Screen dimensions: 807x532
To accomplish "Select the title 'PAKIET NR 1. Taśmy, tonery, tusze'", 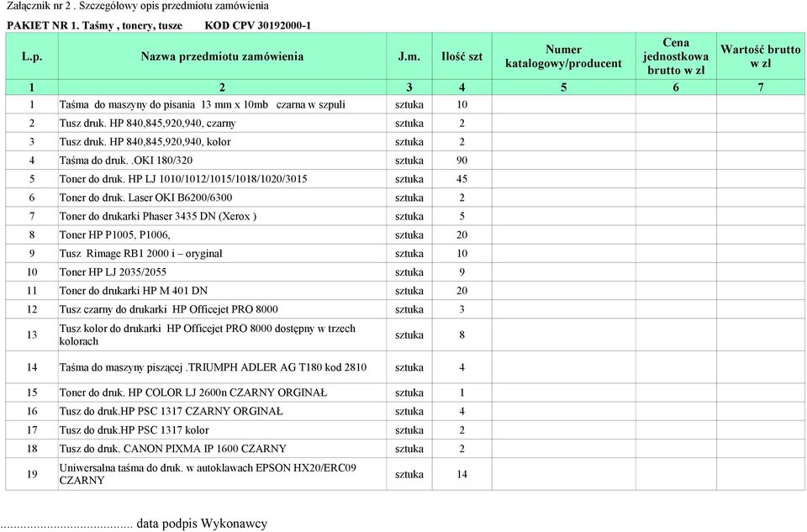I will [95, 26].
